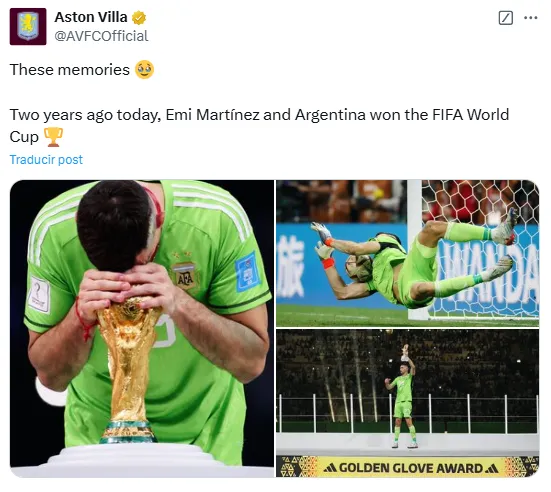Click the Traducir post link
551x492 pixels.
click(x=46, y=160)
